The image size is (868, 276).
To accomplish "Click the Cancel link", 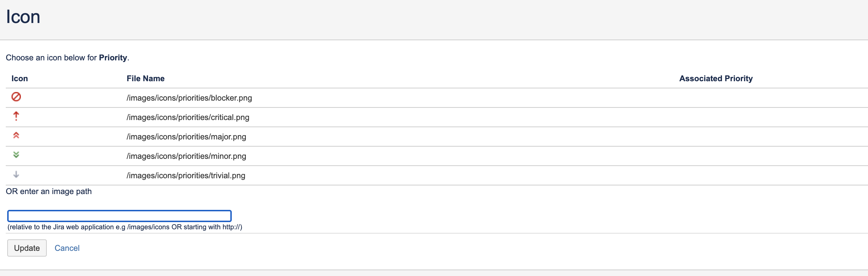I will tap(67, 248).
